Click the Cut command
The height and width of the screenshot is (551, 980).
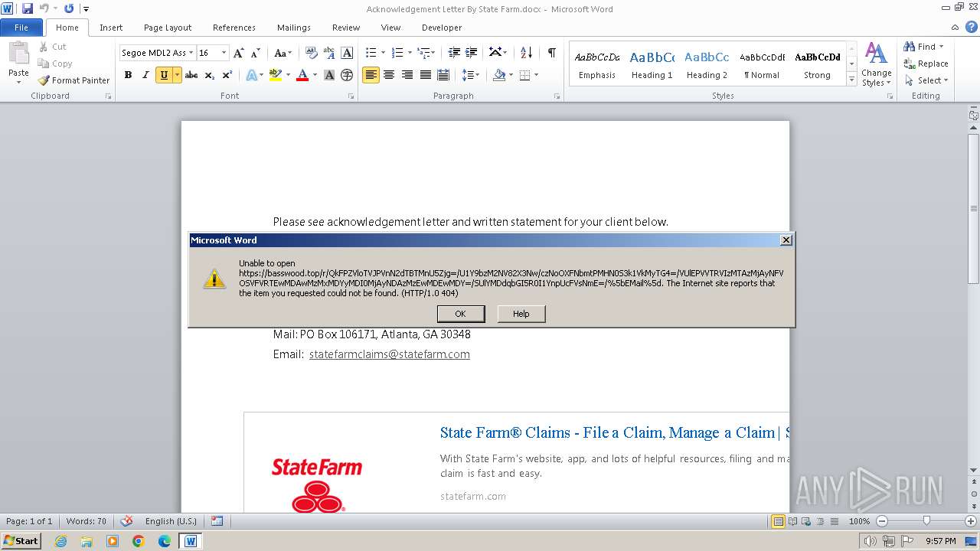(x=53, y=47)
